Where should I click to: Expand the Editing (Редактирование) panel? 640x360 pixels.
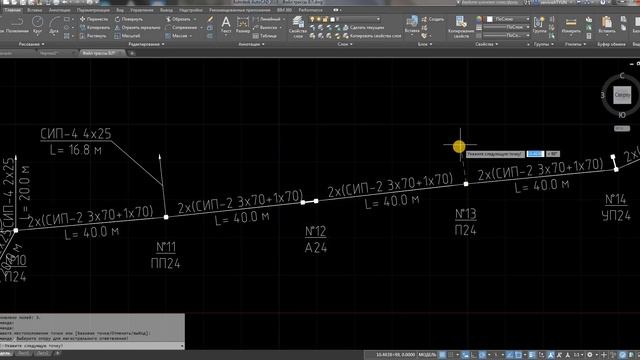146,44
